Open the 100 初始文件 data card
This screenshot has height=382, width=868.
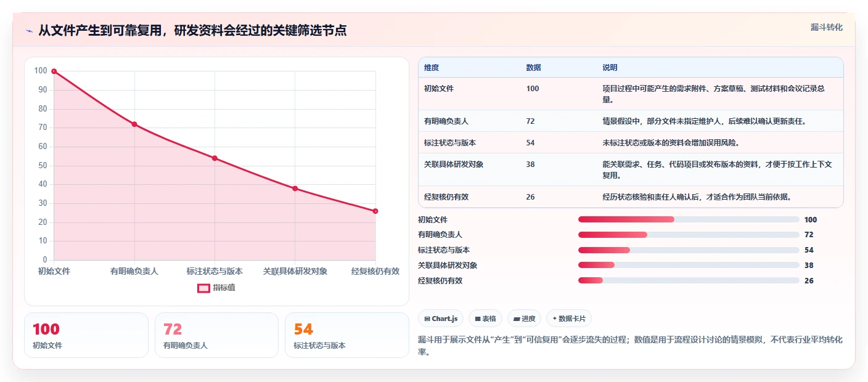click(x=86, y=335)
